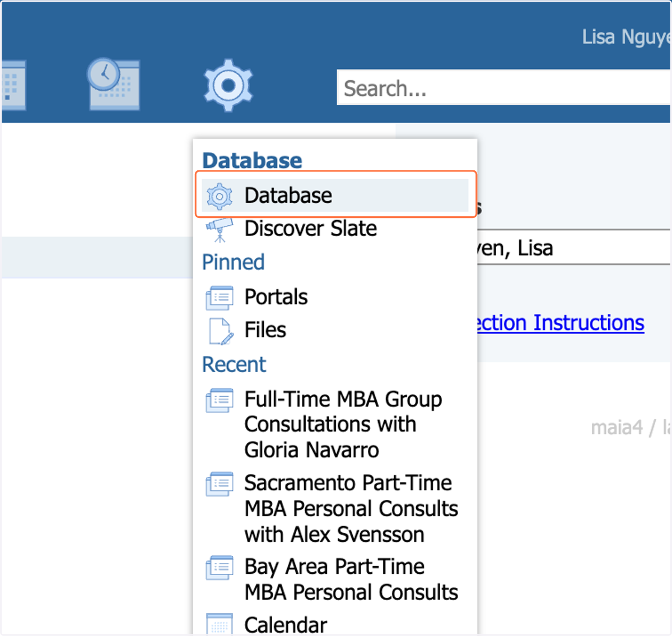Viewport: 672px width, 636px height.
Task: Click the Portals page icon
Action: (220, 298)
